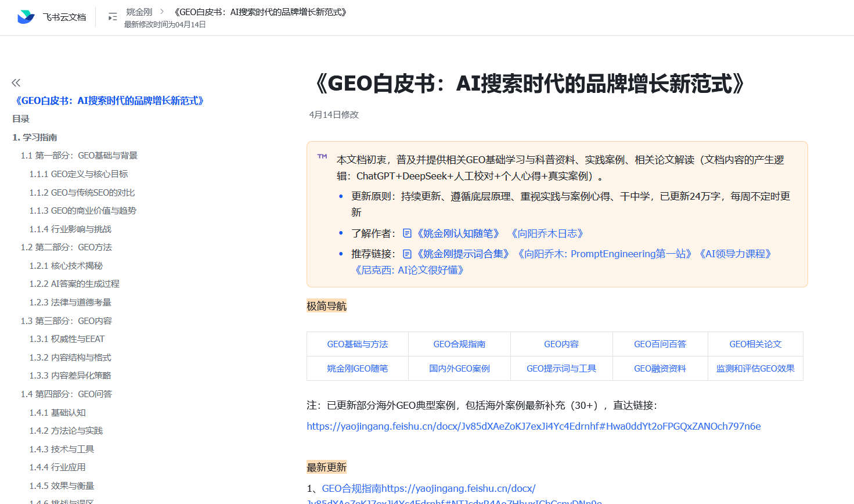Open GEO内容 navigation table link
This screenshot has width=854, height=504.
(x=561, y=344)
